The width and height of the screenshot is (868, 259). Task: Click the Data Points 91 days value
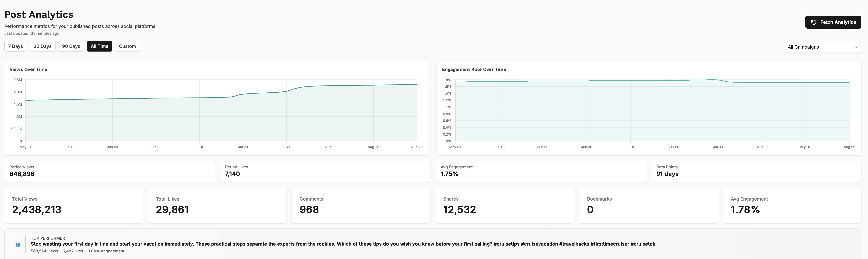(667, 174)
